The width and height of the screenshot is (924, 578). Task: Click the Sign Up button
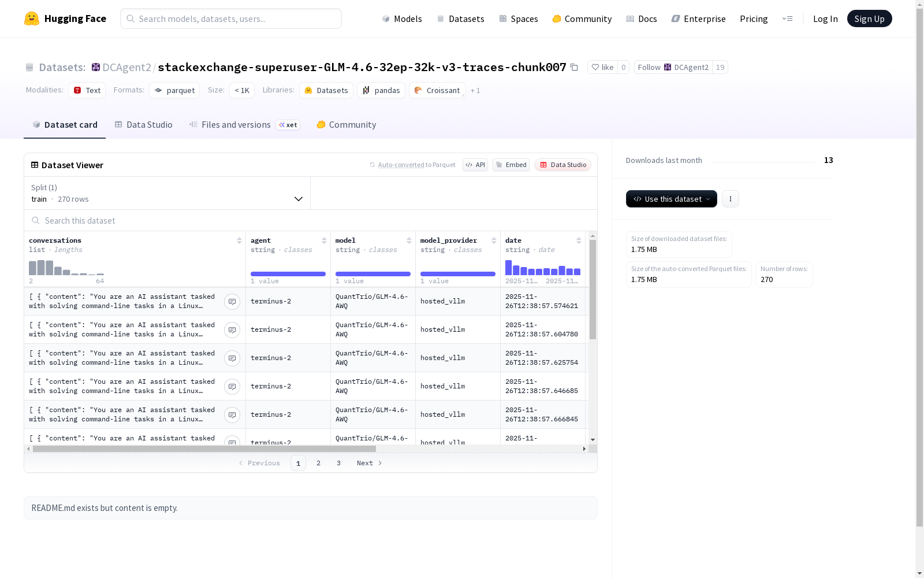[x=869, y=18]
